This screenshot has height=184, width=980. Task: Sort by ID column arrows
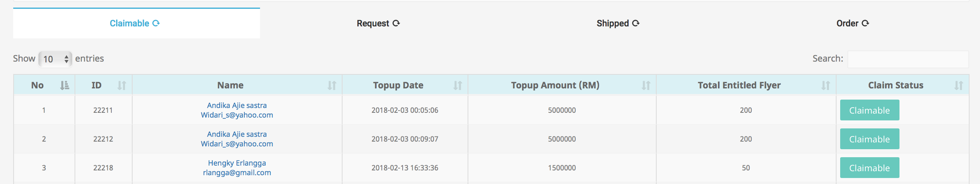122,85
